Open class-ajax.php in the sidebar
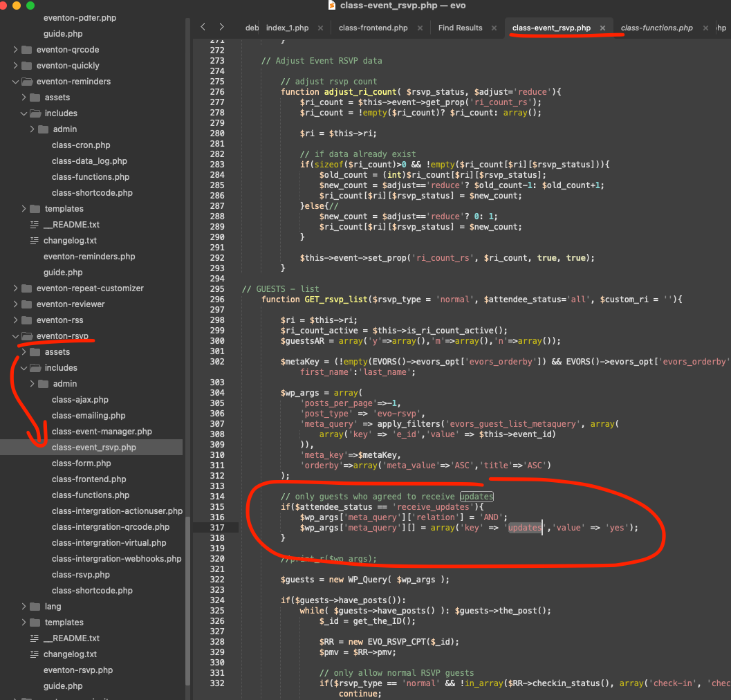The image size is (731, 700). (80, 400)
